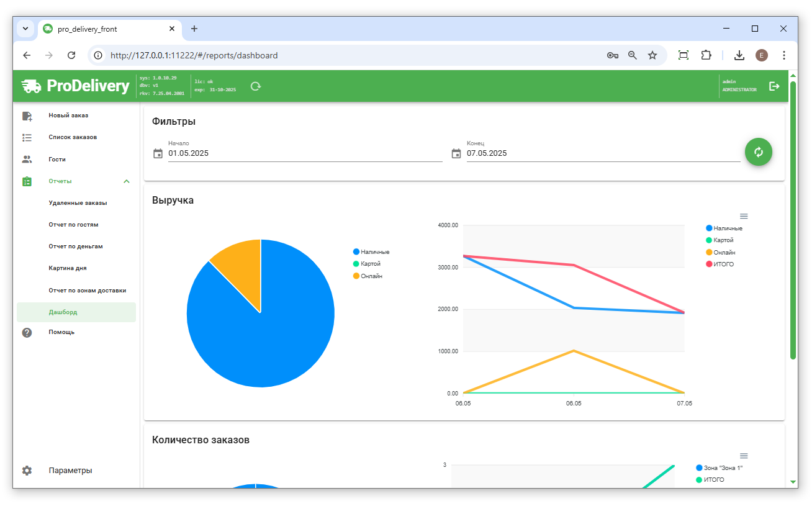
Task: Click the green refresh filters button
Action: tap(758, 152)
